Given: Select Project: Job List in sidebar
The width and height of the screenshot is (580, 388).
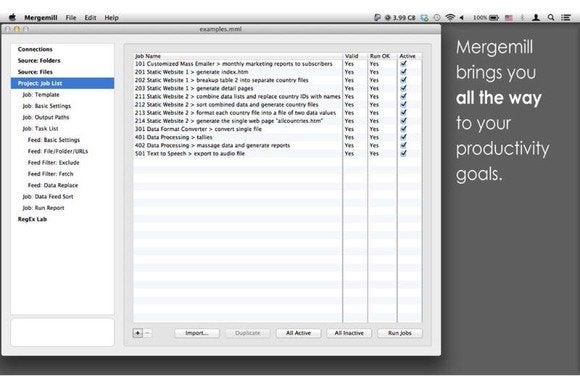Looking at the screenshot, I should tap(63, 83).
